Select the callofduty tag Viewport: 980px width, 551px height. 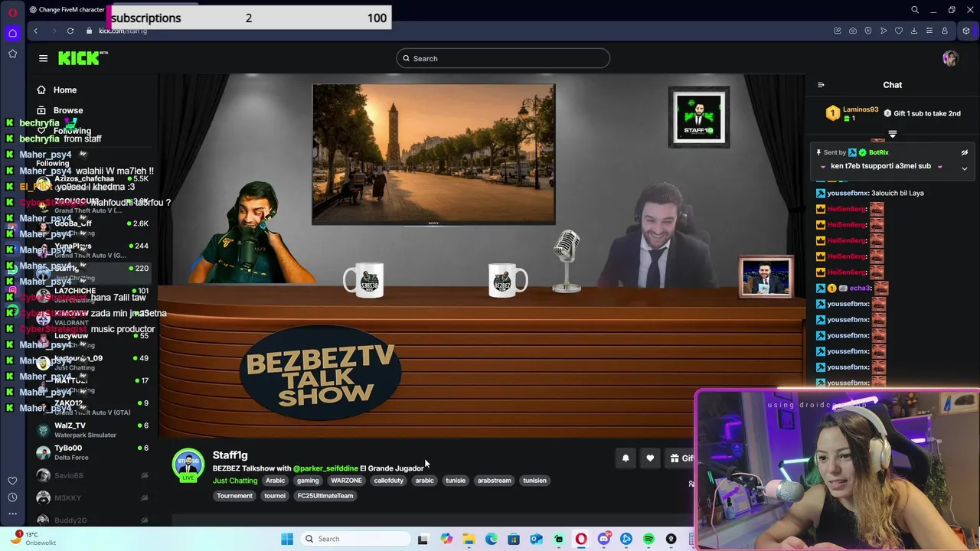388,481
